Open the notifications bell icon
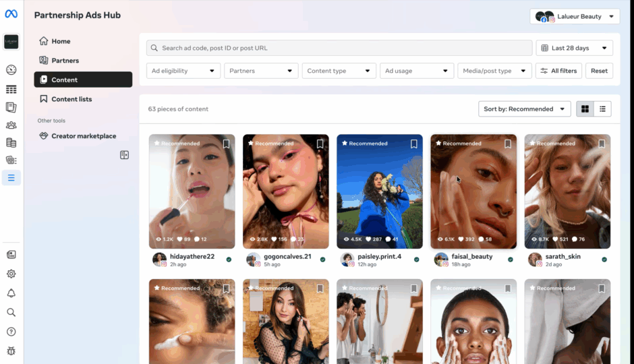634x364 pixels. pyautogui.click(x=11, y=293)
